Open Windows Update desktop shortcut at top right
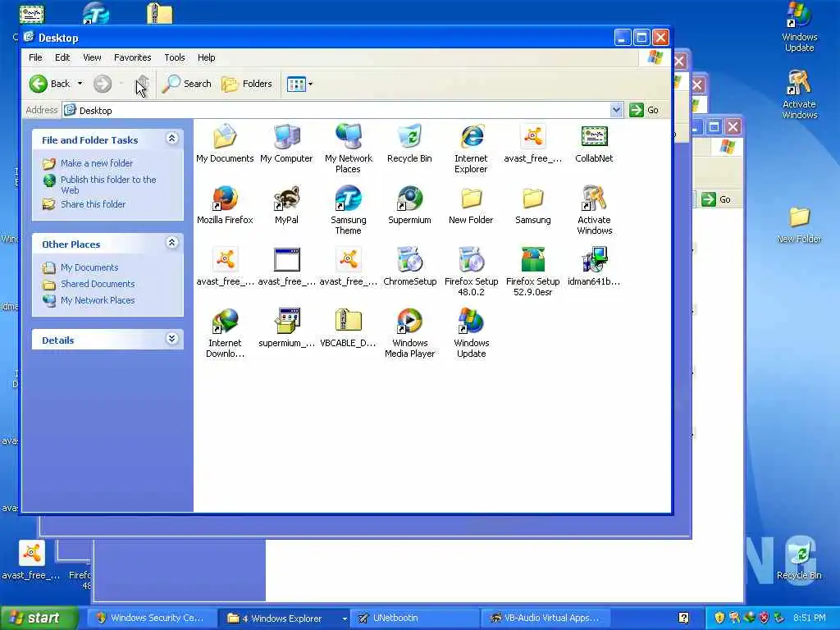840x630 pixels. [x=799, y=27]
